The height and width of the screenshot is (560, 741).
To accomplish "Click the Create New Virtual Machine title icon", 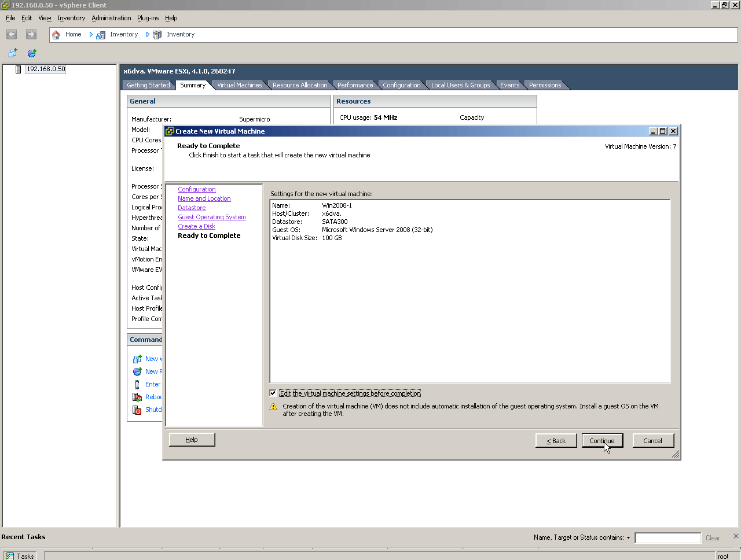I will click(x=170, y=131).
